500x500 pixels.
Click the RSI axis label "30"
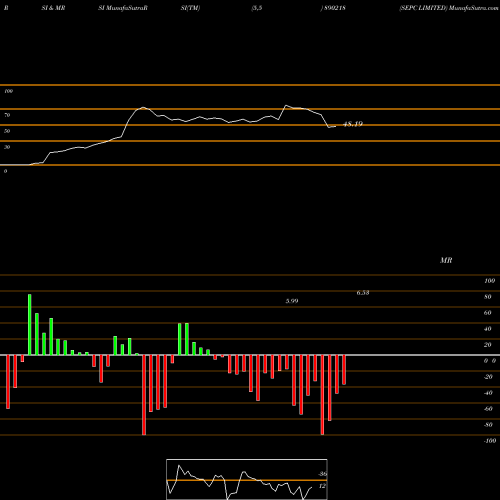pos(7,147)
